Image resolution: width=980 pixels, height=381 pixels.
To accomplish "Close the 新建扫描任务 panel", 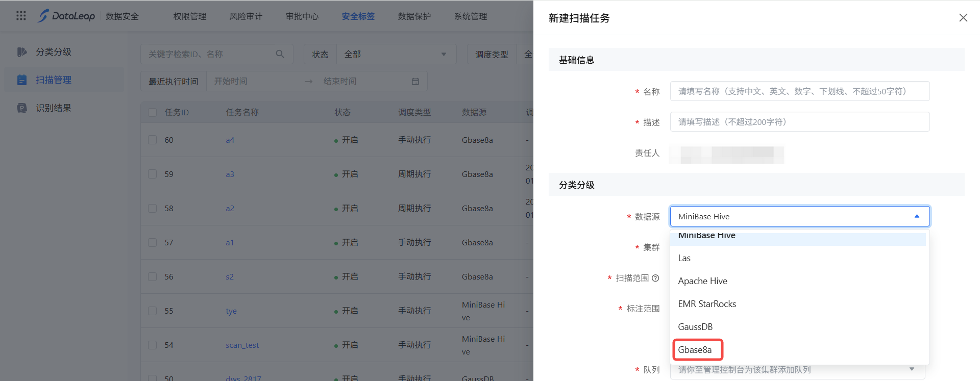I will tap(963, 18).
